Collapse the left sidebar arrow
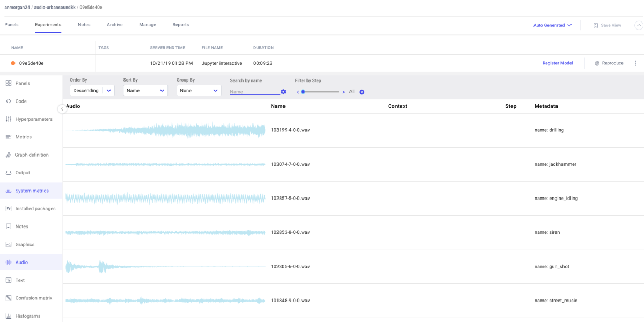 tap(62, 109)
